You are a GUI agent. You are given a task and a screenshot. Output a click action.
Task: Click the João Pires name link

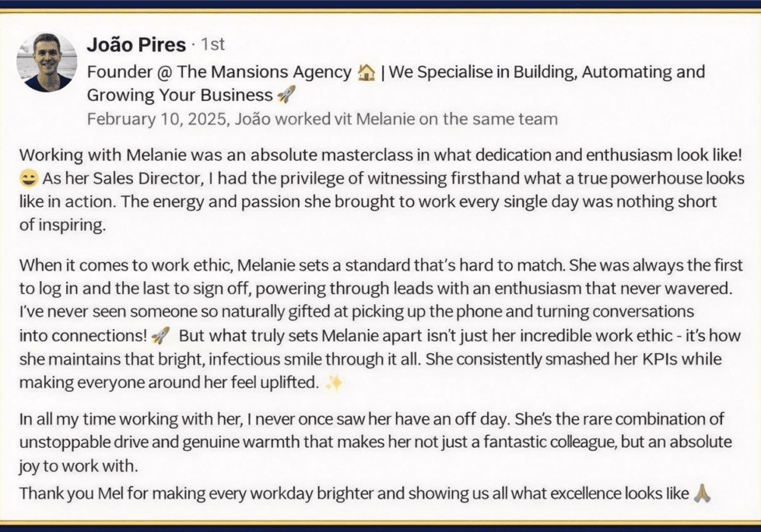[x=136, y=44]
